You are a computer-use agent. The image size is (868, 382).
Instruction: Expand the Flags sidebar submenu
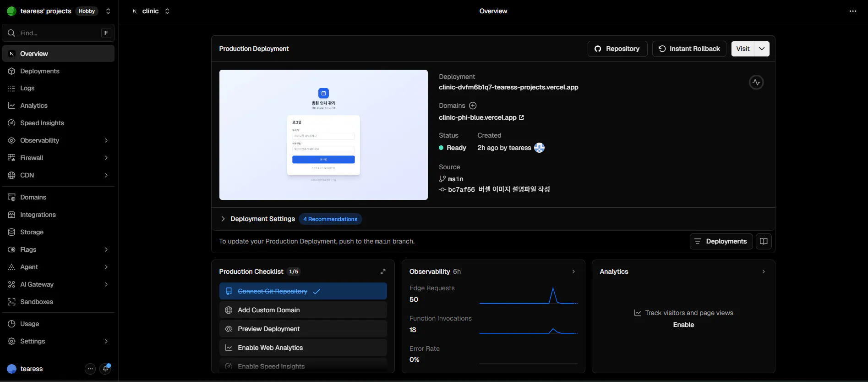[106, 249]
